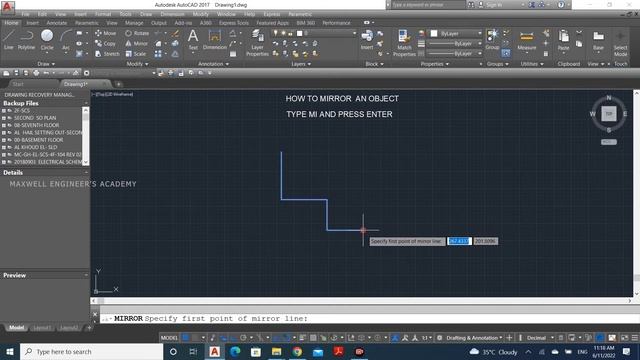The width and height of the screenshot is (640, 360).
Task: Expand the Draw panel
Action: pos(46,64)
